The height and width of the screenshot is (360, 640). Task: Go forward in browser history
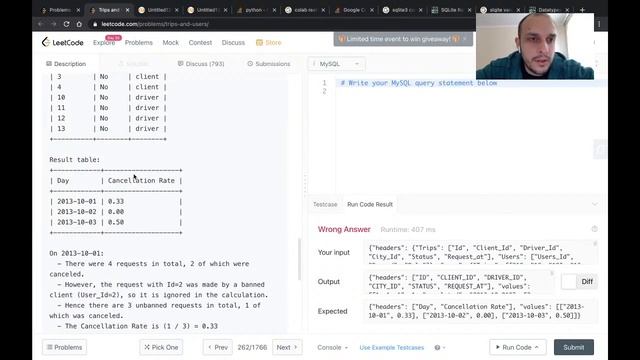click(x=53, y=24)
